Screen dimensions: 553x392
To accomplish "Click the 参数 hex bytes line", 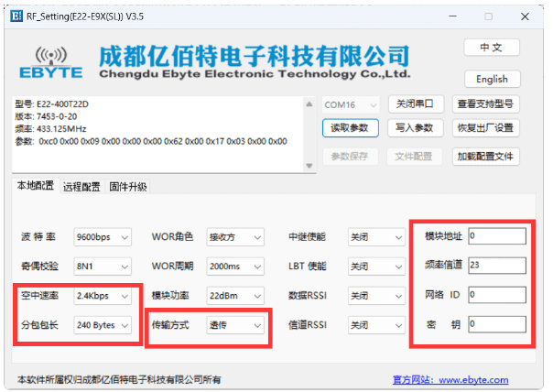I will 151,141.
